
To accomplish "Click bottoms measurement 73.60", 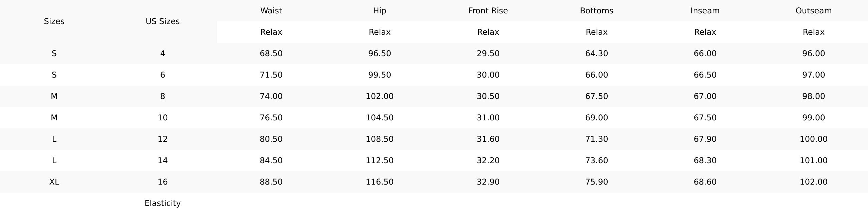I will click(x=596, y=160).
